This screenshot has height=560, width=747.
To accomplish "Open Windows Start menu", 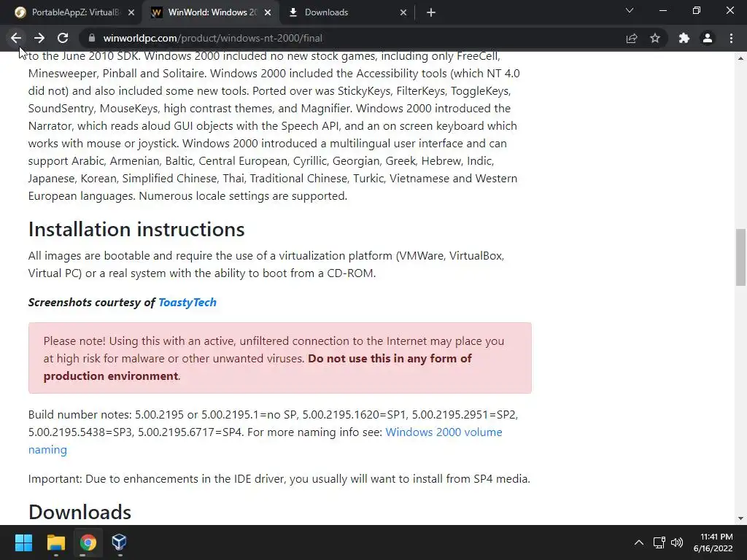I will [24, 542].
